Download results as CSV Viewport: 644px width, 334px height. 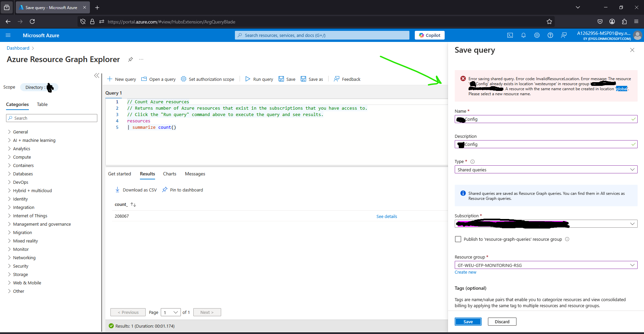136,190
